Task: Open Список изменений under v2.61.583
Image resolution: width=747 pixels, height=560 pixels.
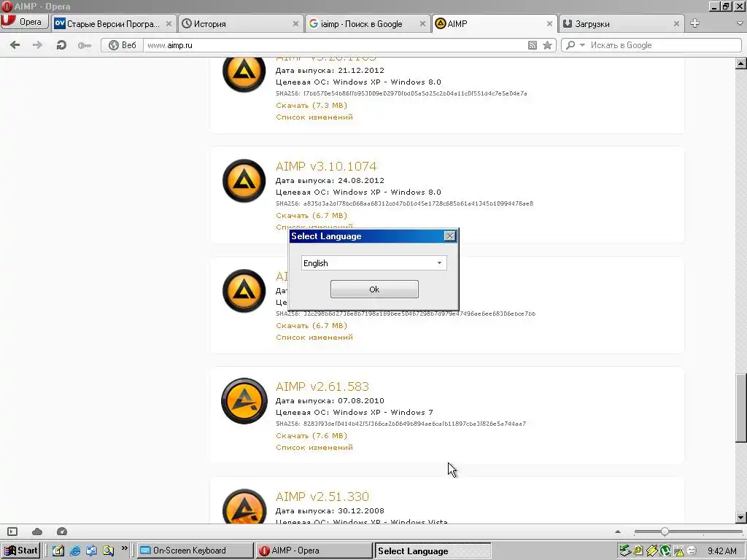Action: click(x=314, y=447)
